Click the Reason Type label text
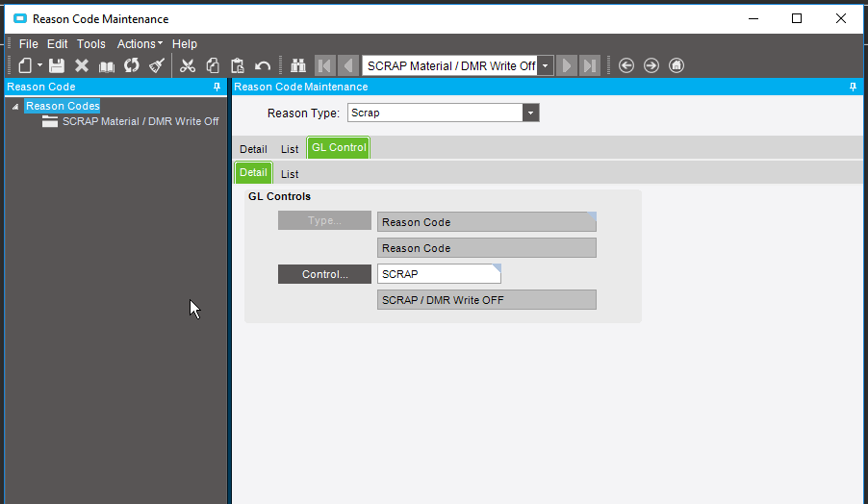This screenshot has height=504, width=868. point(303,113)
